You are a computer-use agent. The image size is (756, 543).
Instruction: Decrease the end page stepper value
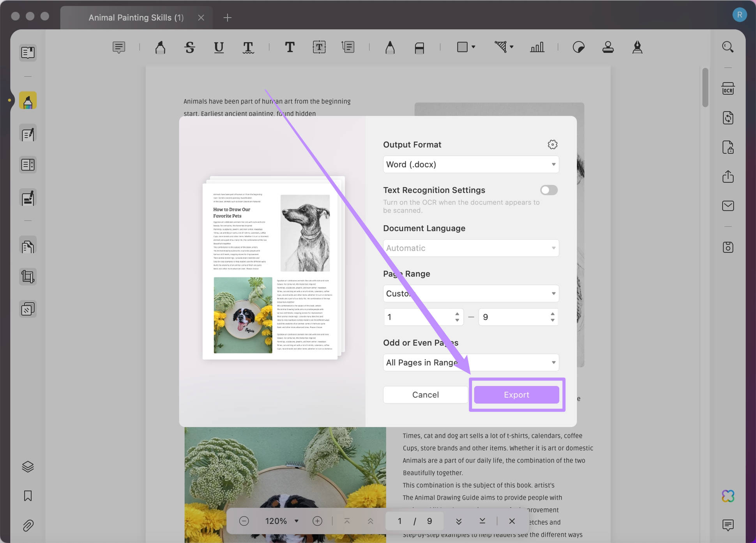pyautogui.click(x=552, y=320)
